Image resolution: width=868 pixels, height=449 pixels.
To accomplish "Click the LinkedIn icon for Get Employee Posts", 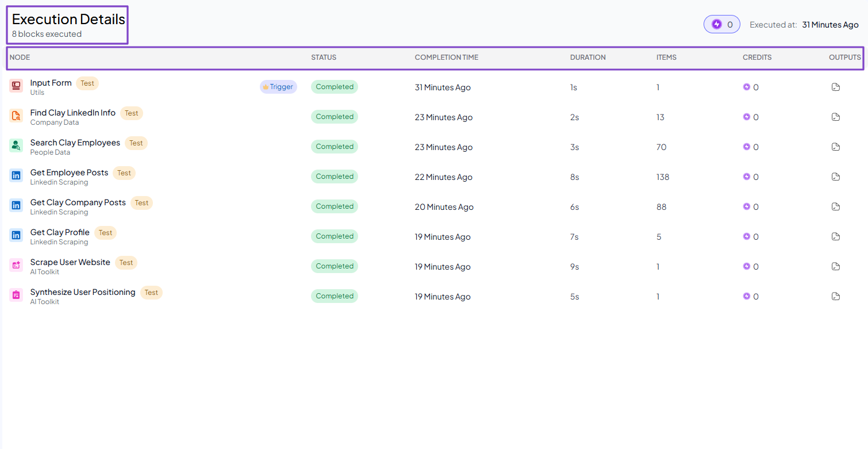I will (16, 175).
